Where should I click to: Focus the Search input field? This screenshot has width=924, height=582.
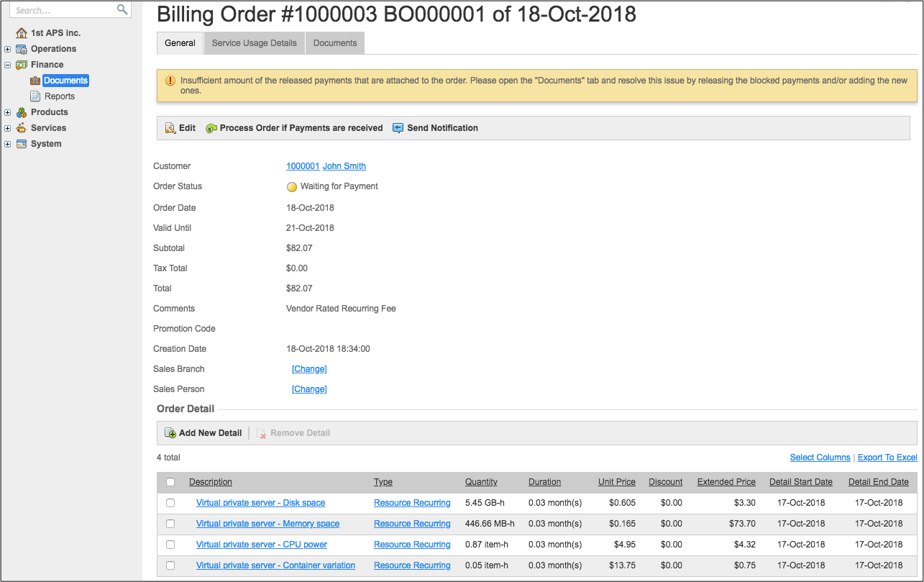click(x=63, y=10)
